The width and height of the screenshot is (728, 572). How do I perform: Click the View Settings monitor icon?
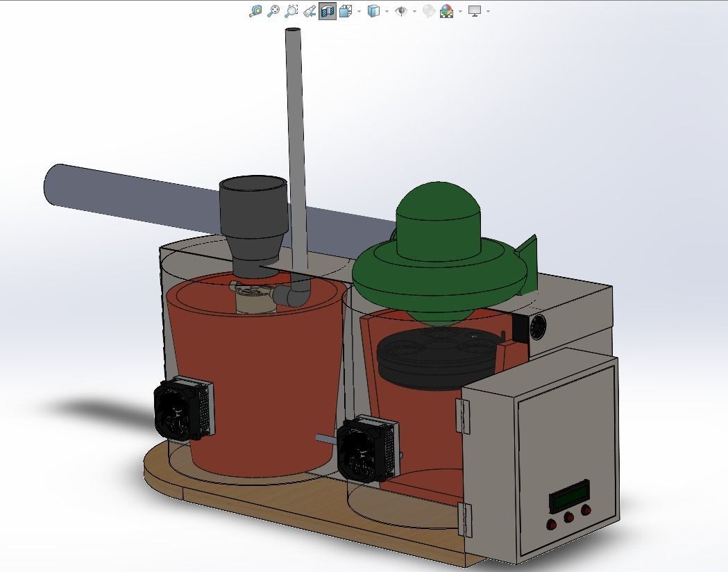coord(475,10)
